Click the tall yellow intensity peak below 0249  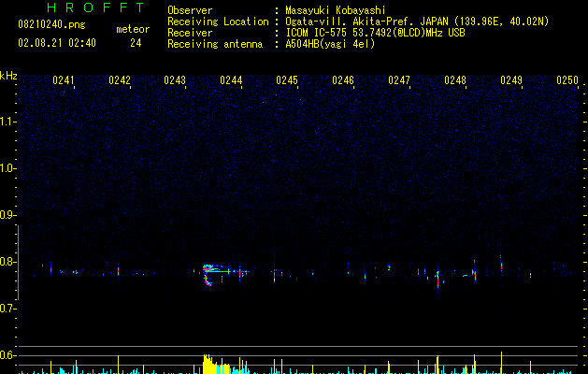click(x=501, y=363)
